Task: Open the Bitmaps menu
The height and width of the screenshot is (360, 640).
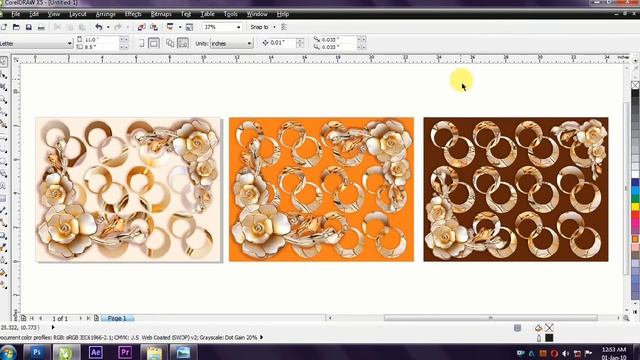Action: click(161, 14)
